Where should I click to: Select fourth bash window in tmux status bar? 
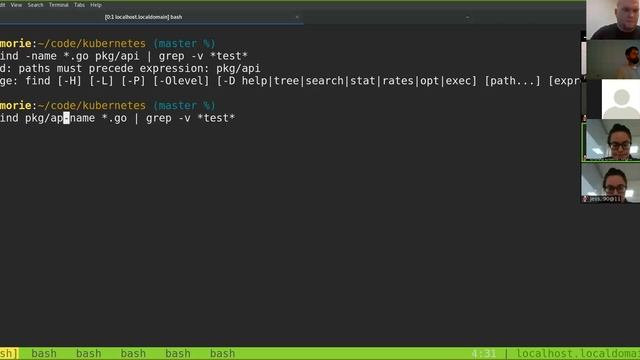coord(178,353)
